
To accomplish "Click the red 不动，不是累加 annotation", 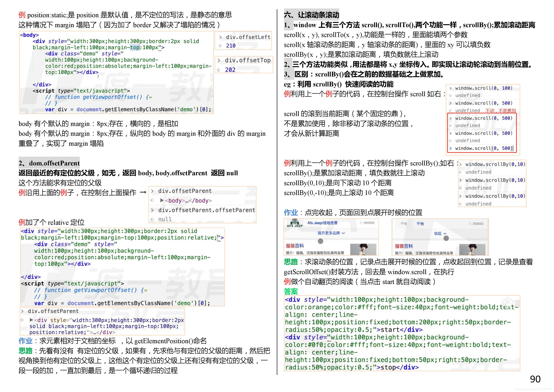I will (501, 111).
